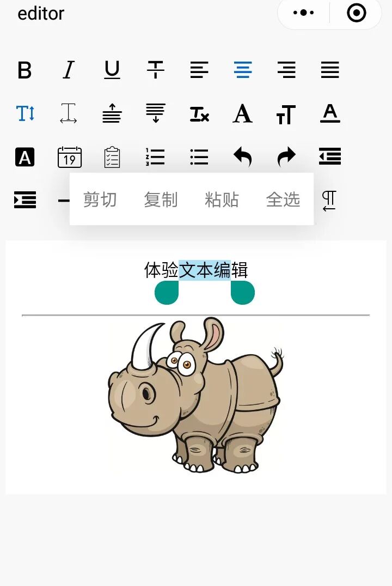This screenshot has width=392, height=586.
Task: Open the font size tT option
Action: pyautogui.click(x=286, y=114)
